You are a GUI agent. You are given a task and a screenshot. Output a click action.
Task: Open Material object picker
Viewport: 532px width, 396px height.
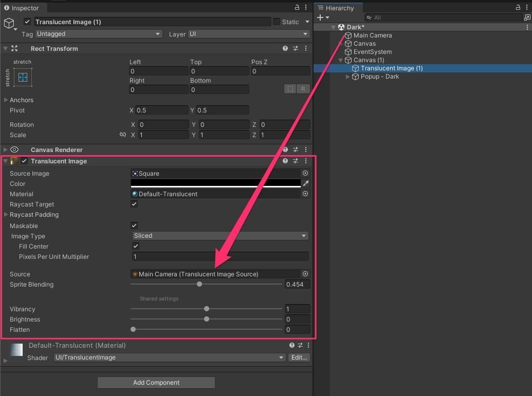[305, 194]
